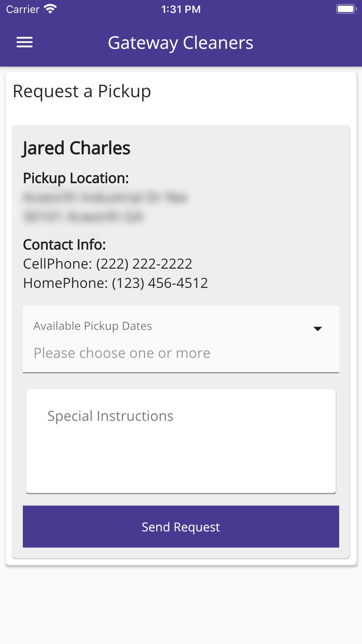Tap the clock showing 1:31 PM
The height and width of the screenshot is (644, 362).
[x=180, y=9]
